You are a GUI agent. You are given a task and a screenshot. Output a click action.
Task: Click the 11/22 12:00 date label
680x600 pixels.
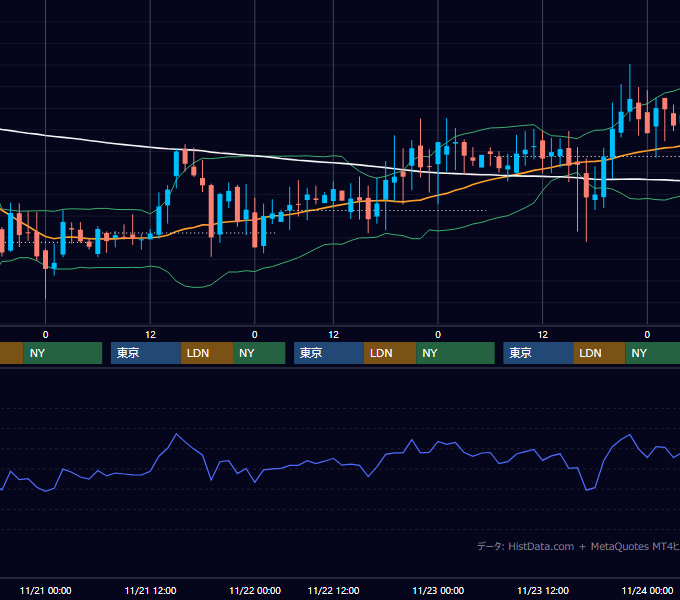coord(333,590)
